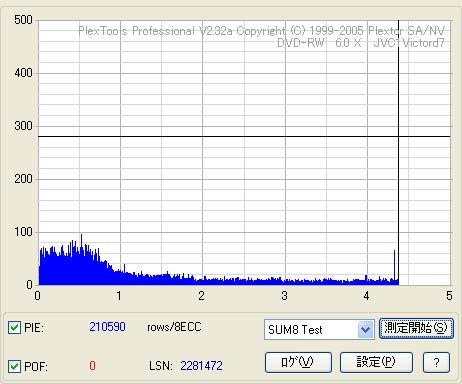Click the DVD-RW 6.0 X media label
The height and width of the screenshot is (384, 462).
pyautogui.click(x=319, y=43)
